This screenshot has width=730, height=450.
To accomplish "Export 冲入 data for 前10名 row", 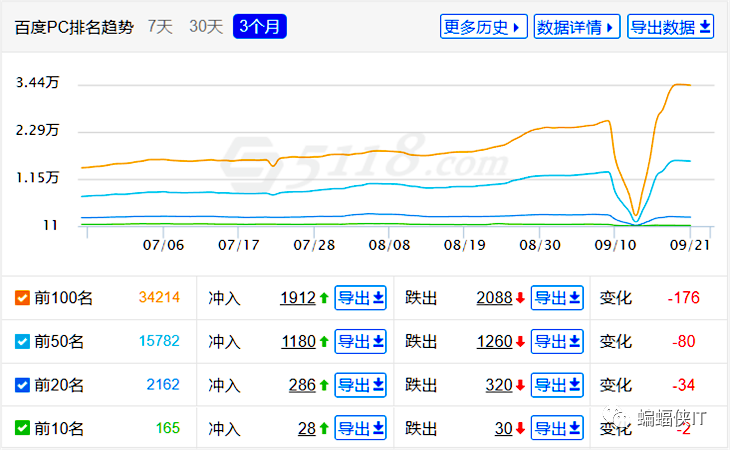I will click(360, 428).
